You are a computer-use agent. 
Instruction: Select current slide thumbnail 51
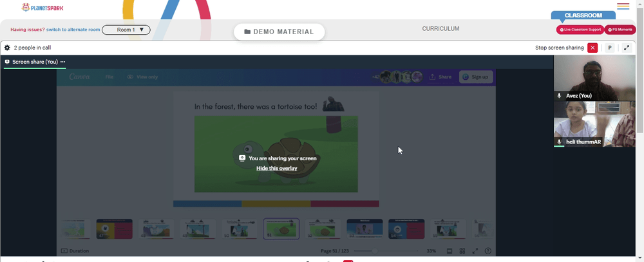pos(281,229)
